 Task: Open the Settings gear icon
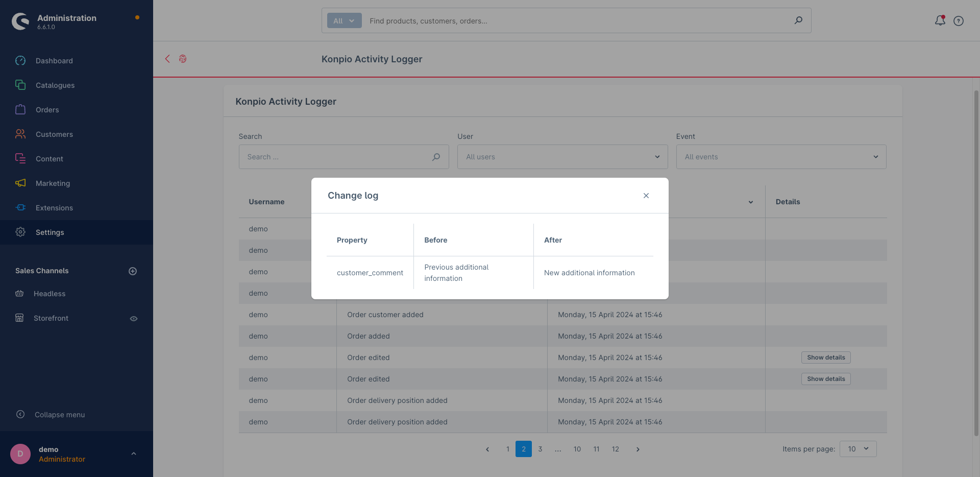pyautogui.click(x=20, y=232)
